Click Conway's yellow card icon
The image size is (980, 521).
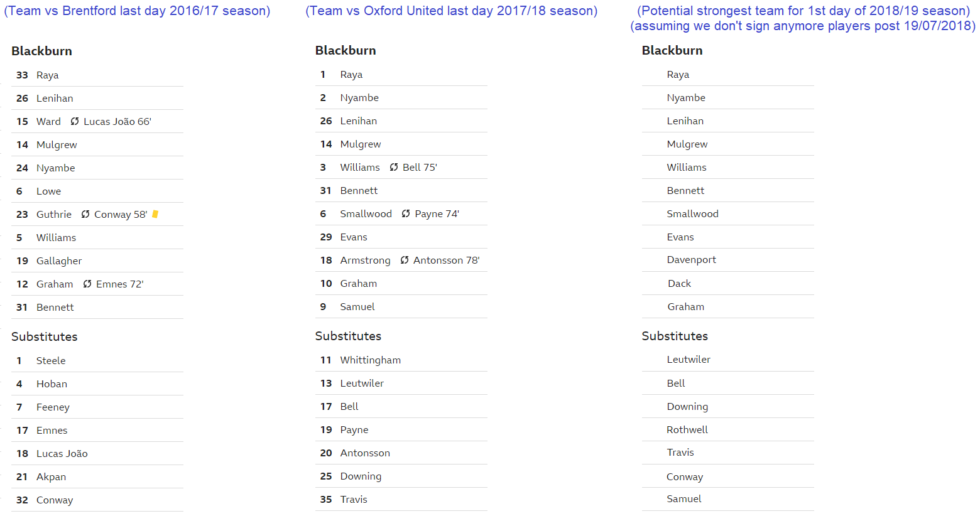(155, 214)
